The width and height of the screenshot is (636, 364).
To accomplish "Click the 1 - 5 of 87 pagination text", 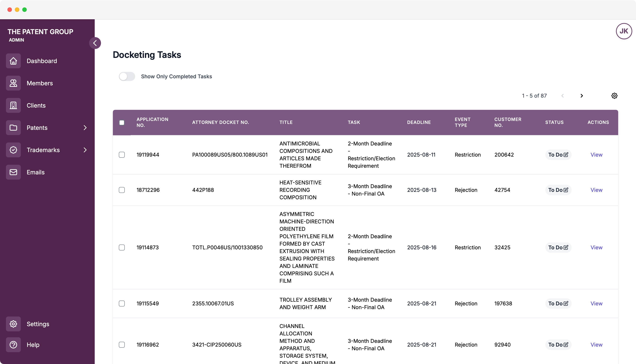I will pos(534,96).
